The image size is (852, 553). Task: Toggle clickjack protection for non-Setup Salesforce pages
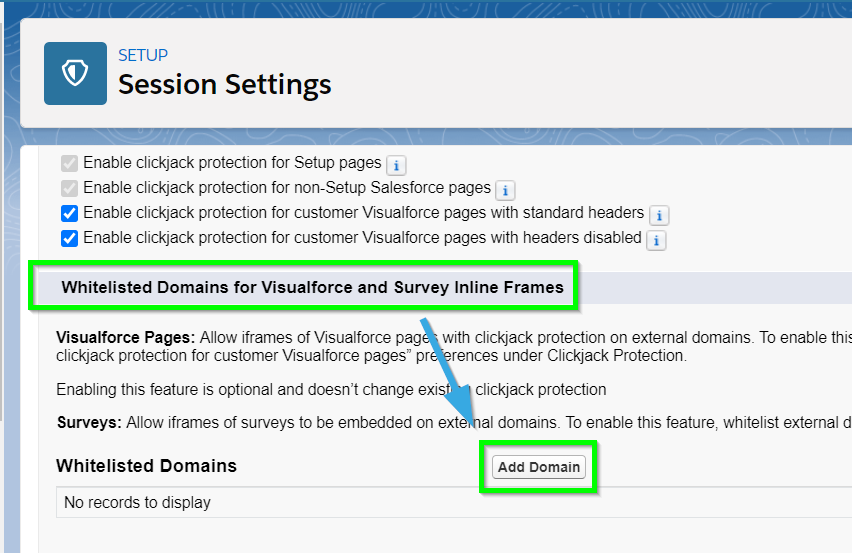70,188
